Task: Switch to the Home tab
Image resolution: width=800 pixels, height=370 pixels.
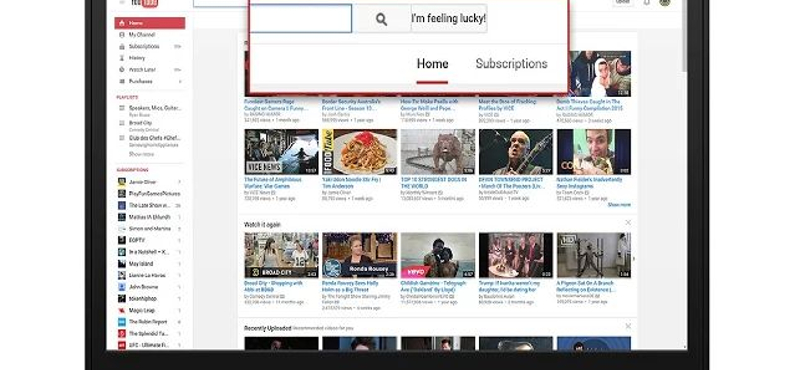Action: coord(432,64)
